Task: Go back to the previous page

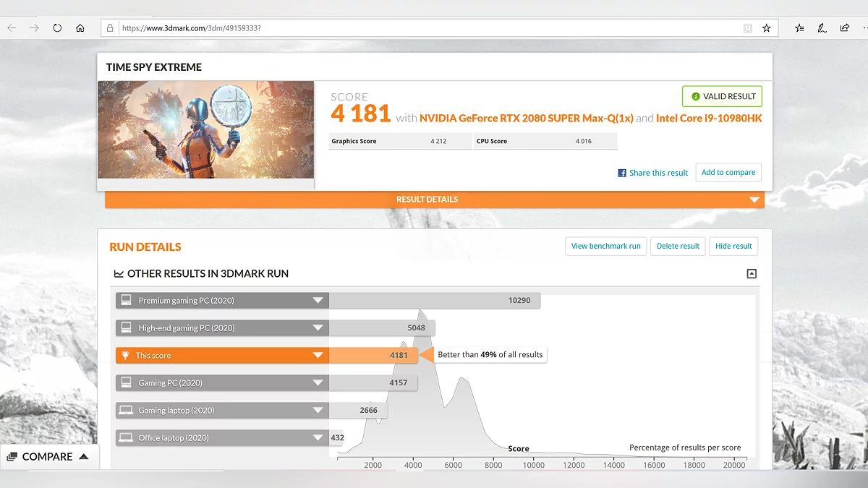Action: pyautogui.click(x=12, y=28)
